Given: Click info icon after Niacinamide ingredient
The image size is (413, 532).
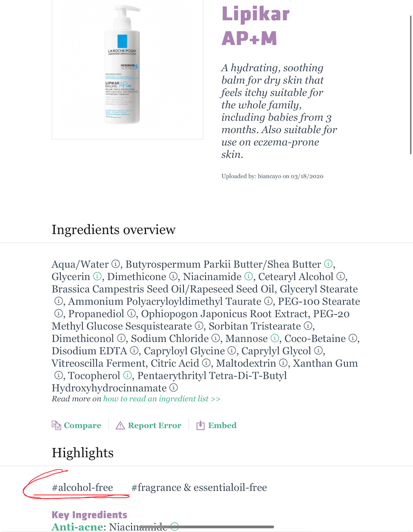Looking at the screenshot, I should (248, 277).
